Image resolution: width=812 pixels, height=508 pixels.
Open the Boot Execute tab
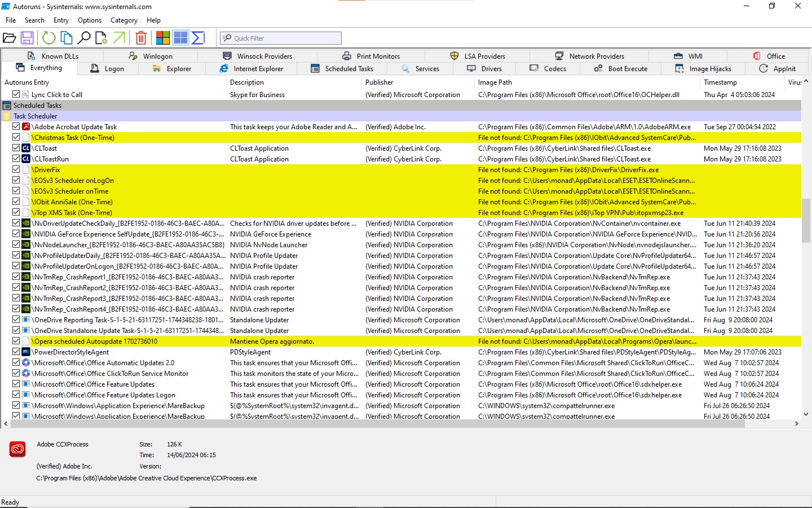(621, 69)
